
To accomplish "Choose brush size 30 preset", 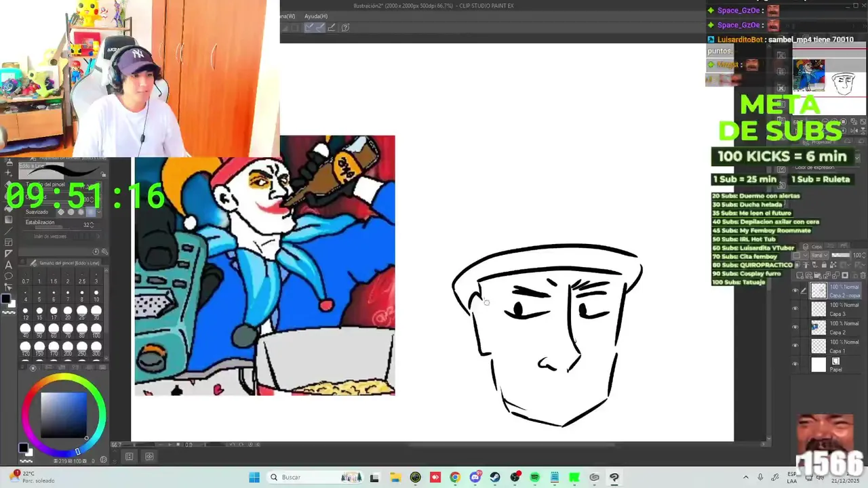I will [96, 314].
